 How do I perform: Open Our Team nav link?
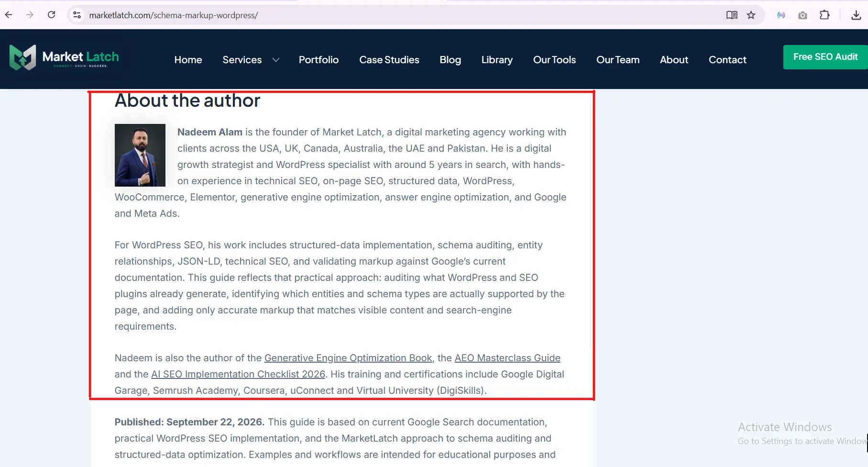(x=617, y=60)
